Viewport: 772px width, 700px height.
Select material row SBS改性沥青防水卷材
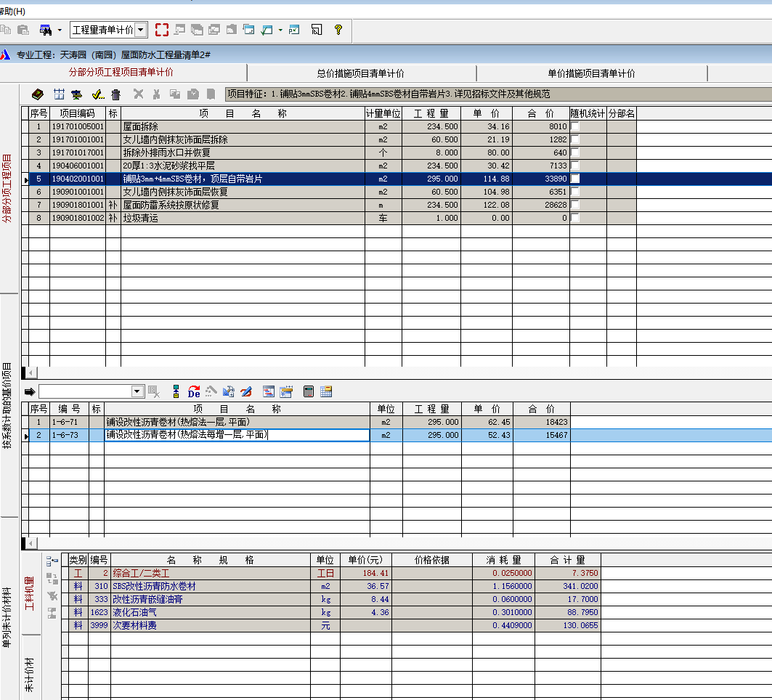point(334,586)
